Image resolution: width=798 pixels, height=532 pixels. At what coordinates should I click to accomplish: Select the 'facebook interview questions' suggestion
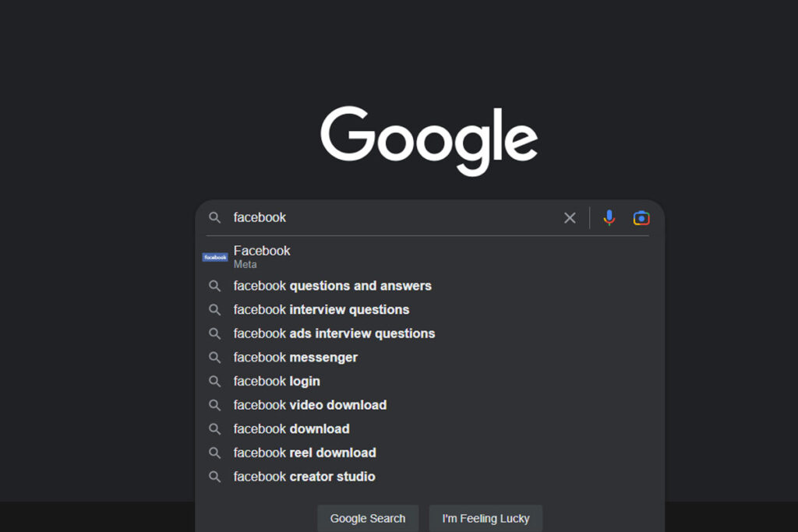tap(320, 309)
